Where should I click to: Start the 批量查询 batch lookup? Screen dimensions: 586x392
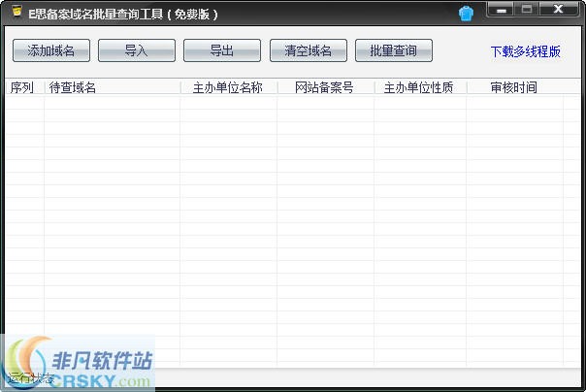coord(394,50)
